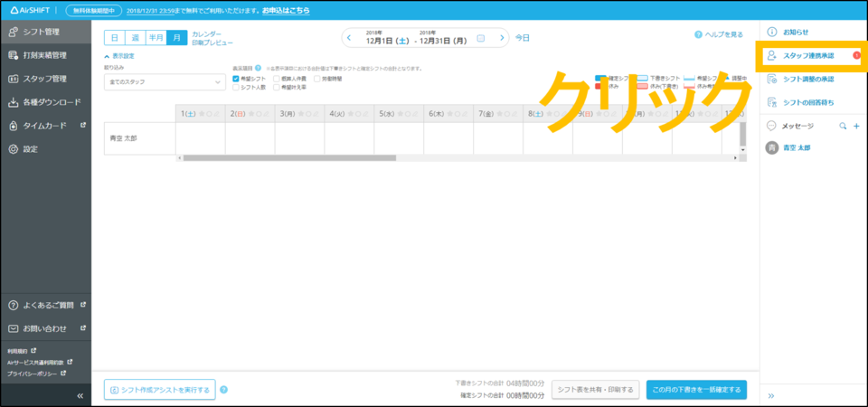Click the message search magnifier icon
Screen dimensions: 868x407
843,127
